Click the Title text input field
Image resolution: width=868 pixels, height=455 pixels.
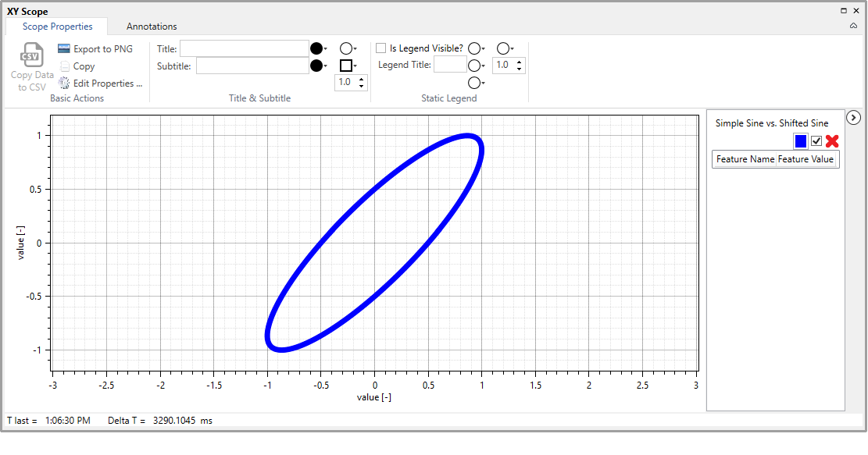click(245, 48)
